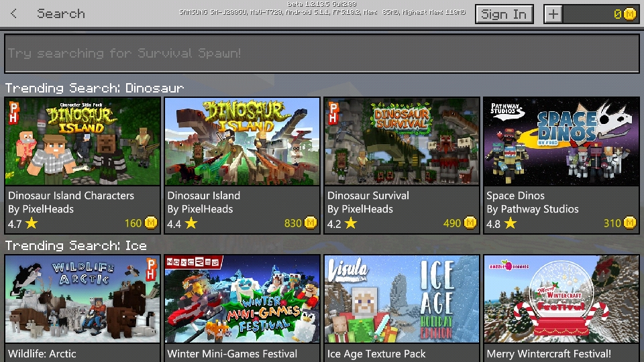Open the Wildlife: Arctic pack thumbnail

pyautogui.click(x=83, y=299)
